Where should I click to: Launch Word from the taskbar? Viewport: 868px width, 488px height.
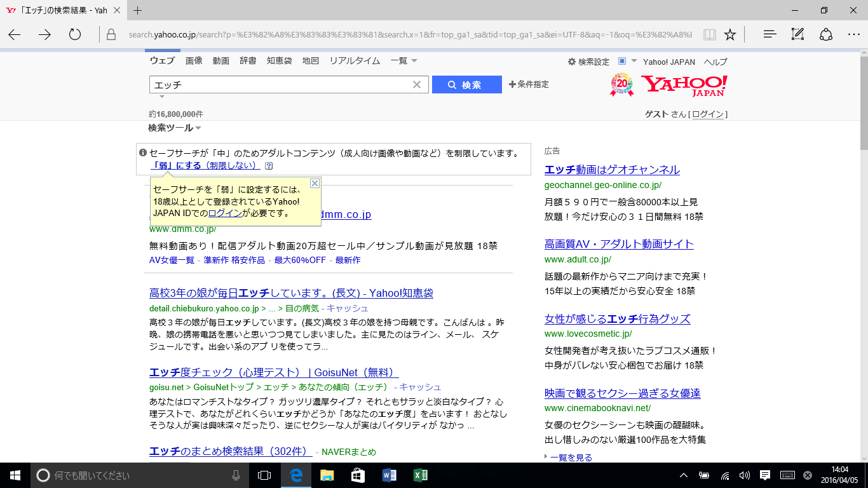[389, 475]
